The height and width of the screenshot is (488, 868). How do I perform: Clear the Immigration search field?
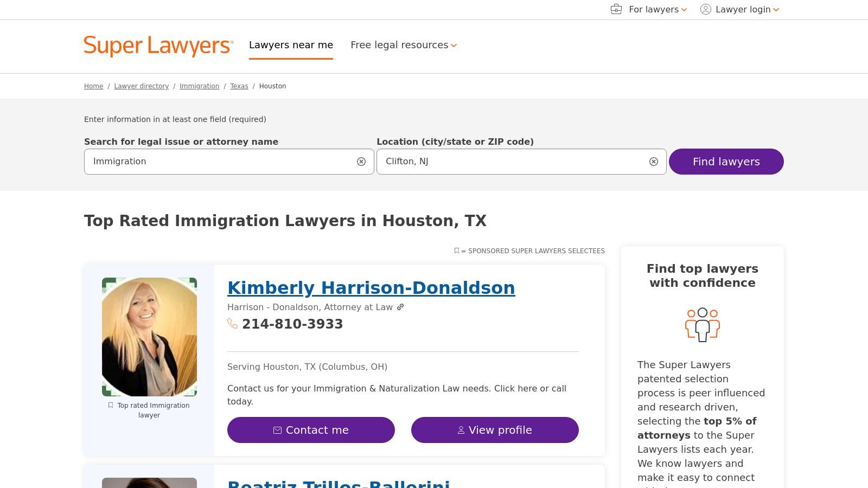pos(361,161)
